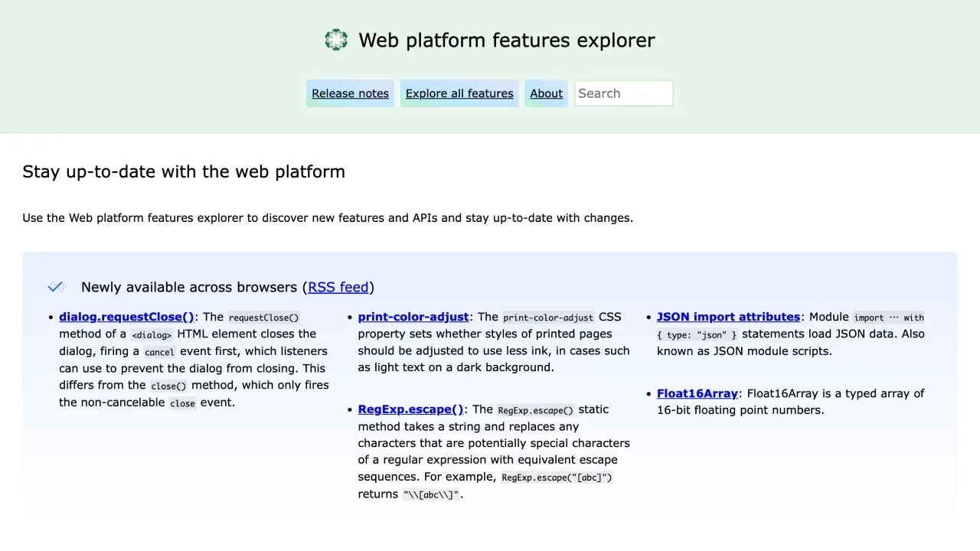Screen dimensions: 980x551
Task: Click the Web platform features explorer logo icon
Action: tap(336, 40)
